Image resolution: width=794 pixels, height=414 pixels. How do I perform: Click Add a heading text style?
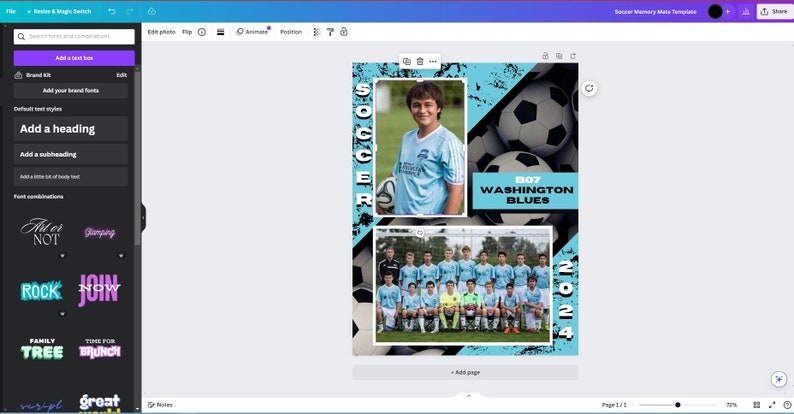coord(70,129)
